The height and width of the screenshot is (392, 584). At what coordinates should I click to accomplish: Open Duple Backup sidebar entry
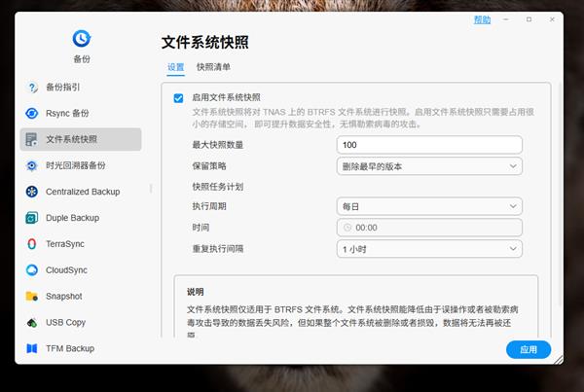[x=81, y=218]
